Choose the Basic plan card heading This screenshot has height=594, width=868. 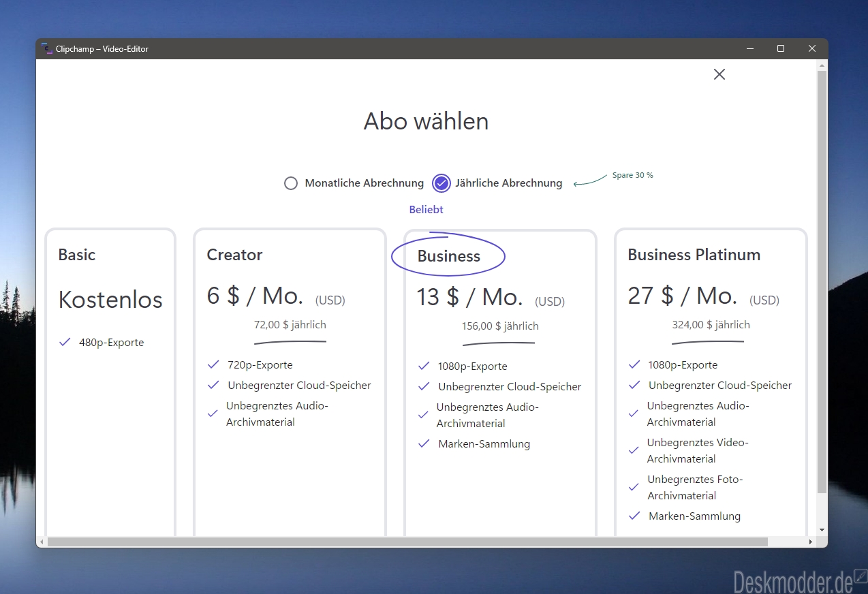(x=77, y=255)
